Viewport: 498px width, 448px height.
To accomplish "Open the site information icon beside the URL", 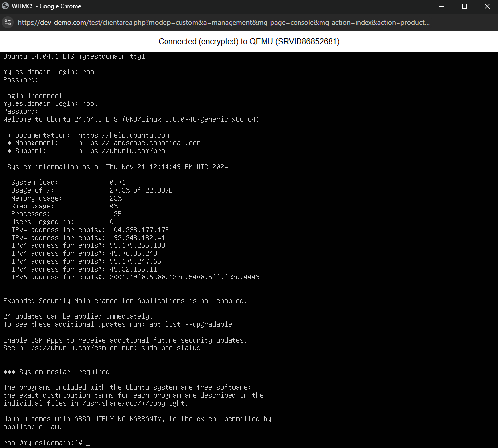I will (x=7, y=22).
